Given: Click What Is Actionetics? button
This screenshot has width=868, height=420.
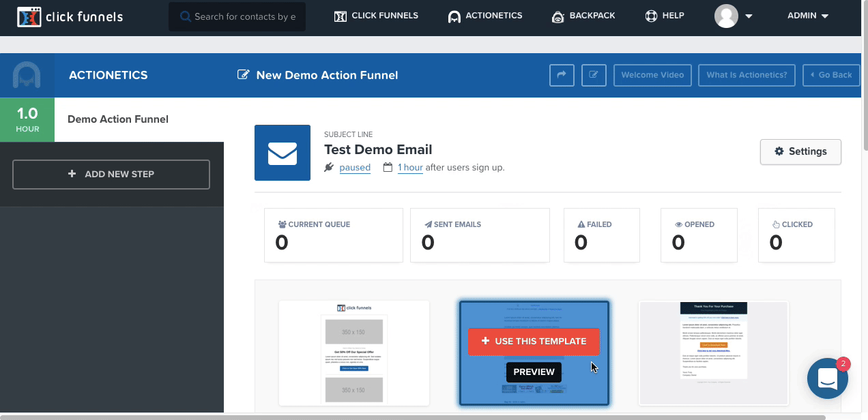Looking at the screenshot, I should click(747, 75).
